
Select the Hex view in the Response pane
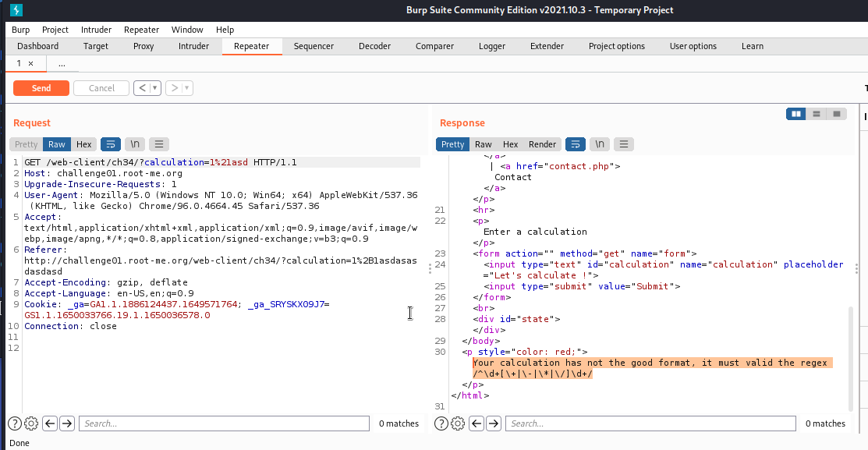tap(510, 144)
